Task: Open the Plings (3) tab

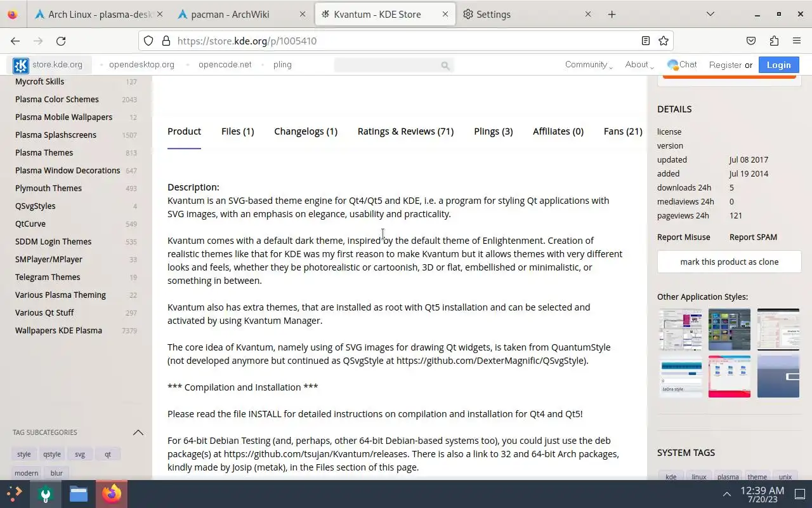Action: (493, 131)
